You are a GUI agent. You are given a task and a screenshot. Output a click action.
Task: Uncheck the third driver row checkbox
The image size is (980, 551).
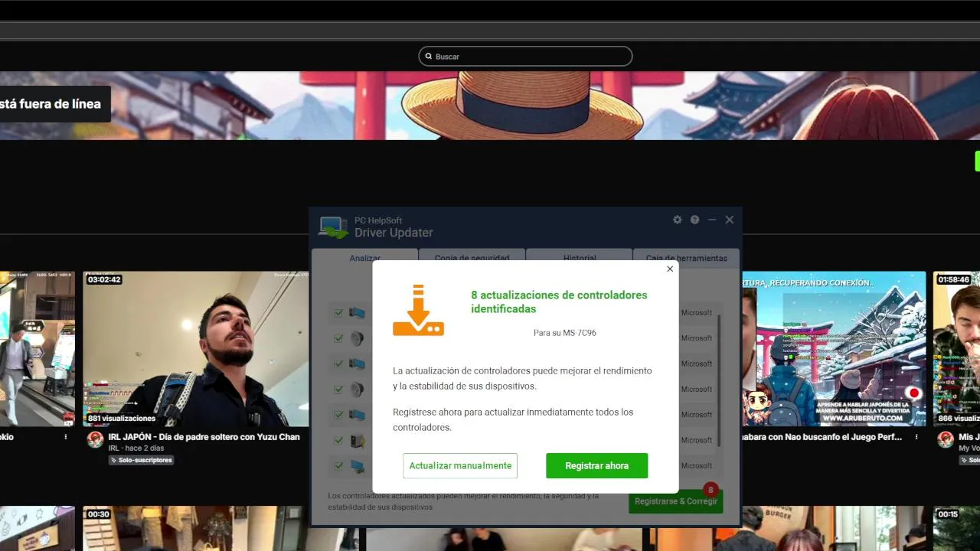[x=338, y=364]
